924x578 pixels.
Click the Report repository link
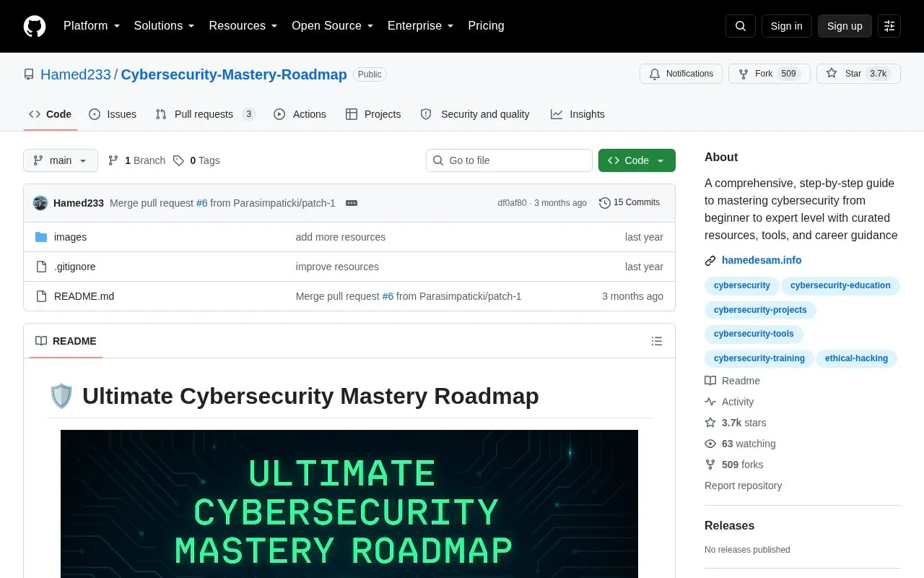[x=743, y=486]
